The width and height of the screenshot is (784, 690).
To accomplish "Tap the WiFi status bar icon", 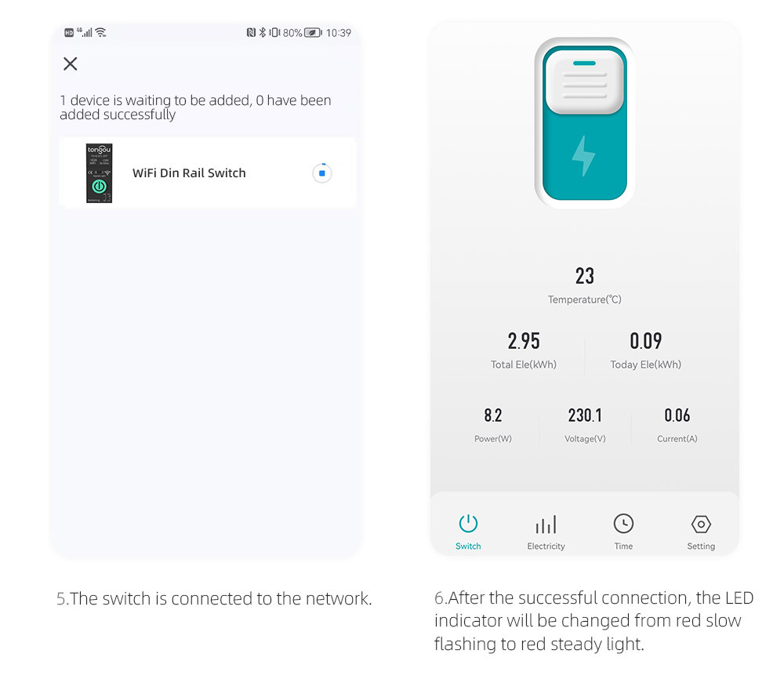I will 100,32.
